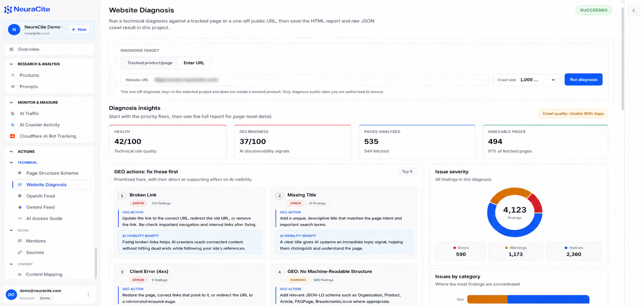Click the Run diagnosis button
Screen dimensions: 644x306
584,80
